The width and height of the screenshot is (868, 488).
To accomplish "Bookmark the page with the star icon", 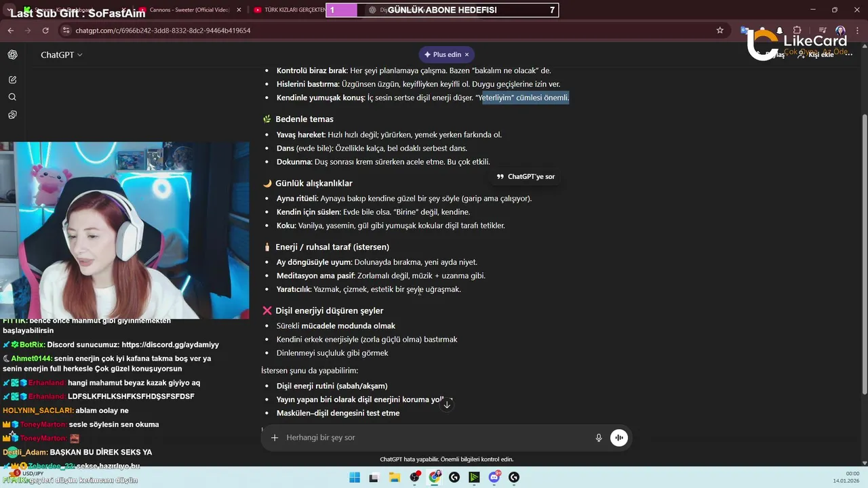I will [x=719, y=30].
